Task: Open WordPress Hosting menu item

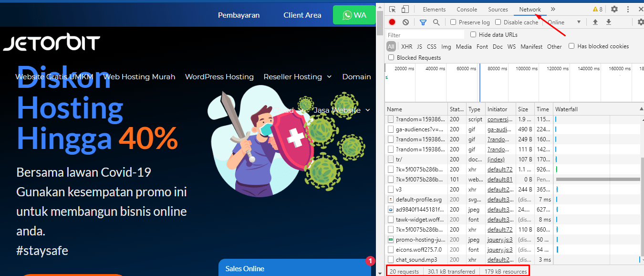Action: [219, 76]
